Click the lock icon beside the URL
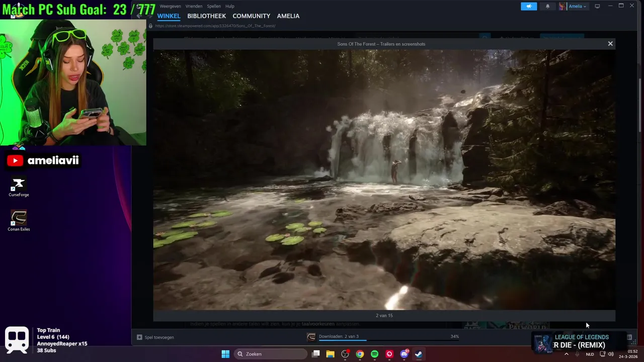Screen dimensions: 644x362 click(x=150, y=26)
